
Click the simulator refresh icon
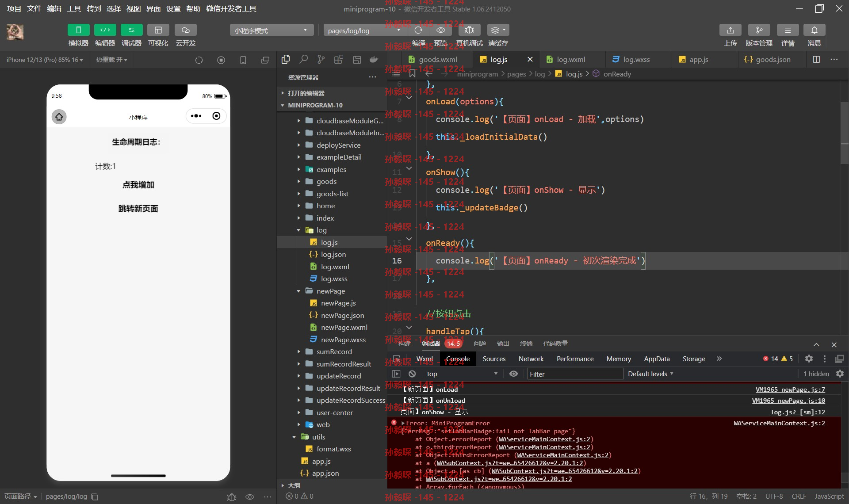[x=199, y=60]
